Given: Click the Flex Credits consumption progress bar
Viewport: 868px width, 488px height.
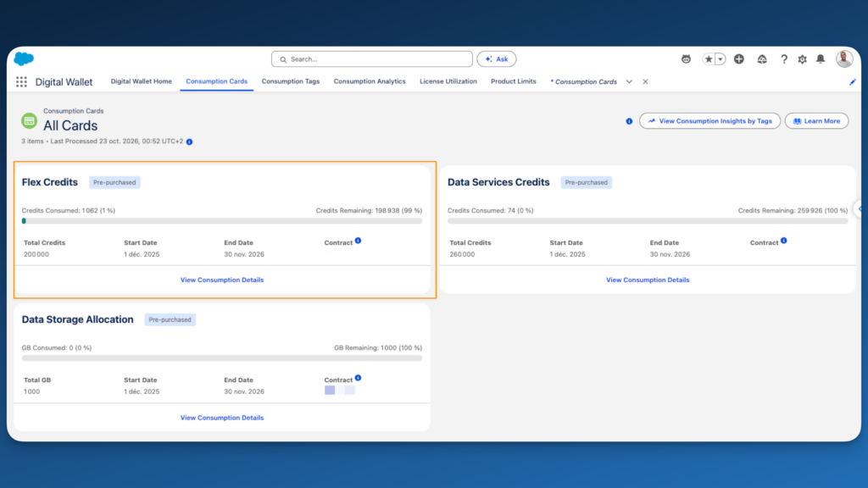Looking at the screenshot, I should click(222, 221).
